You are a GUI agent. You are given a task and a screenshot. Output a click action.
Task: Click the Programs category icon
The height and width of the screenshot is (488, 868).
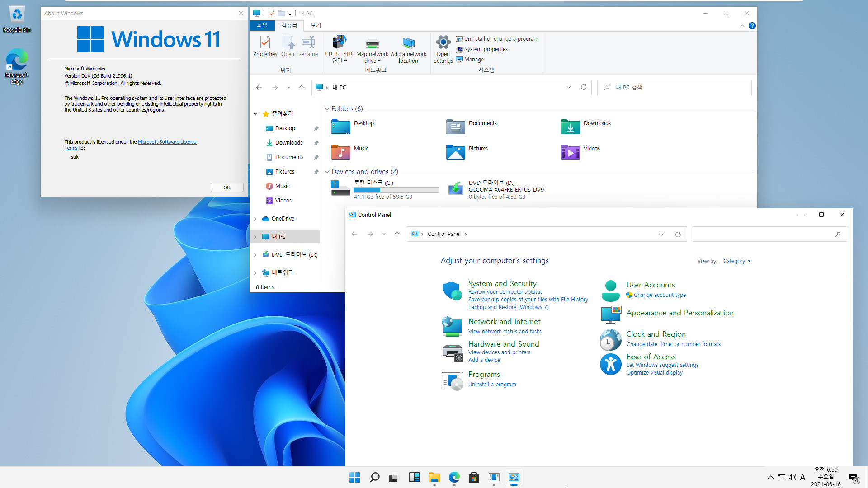452,381
